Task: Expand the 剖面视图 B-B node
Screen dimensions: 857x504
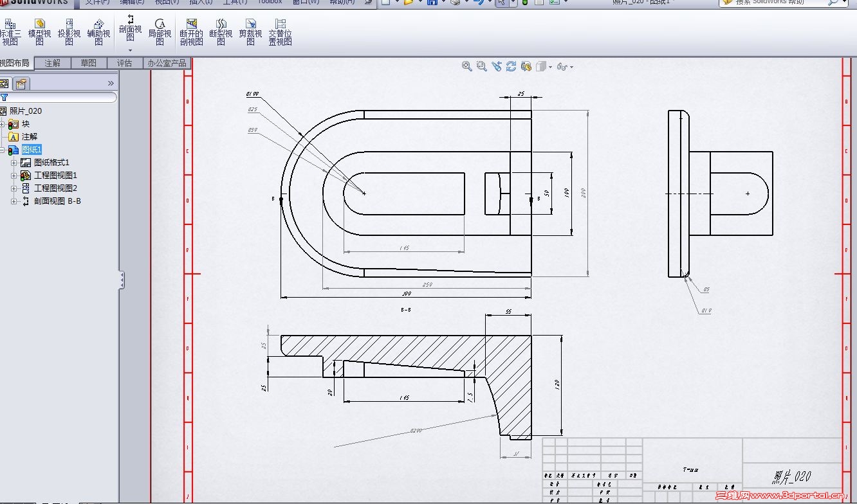Action: (x=14, y=201)
